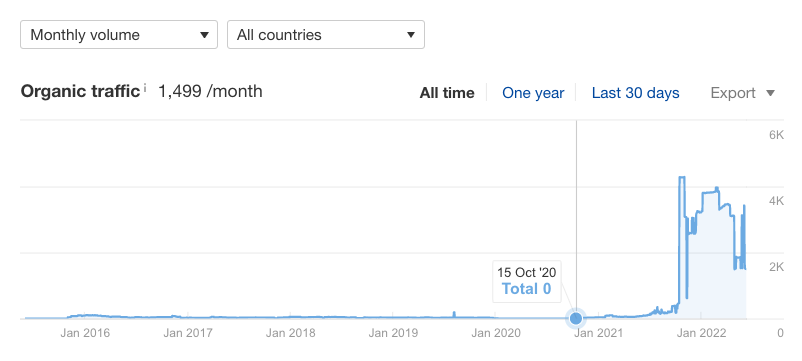Click the Export triangle arrow icon

(771, 93)
